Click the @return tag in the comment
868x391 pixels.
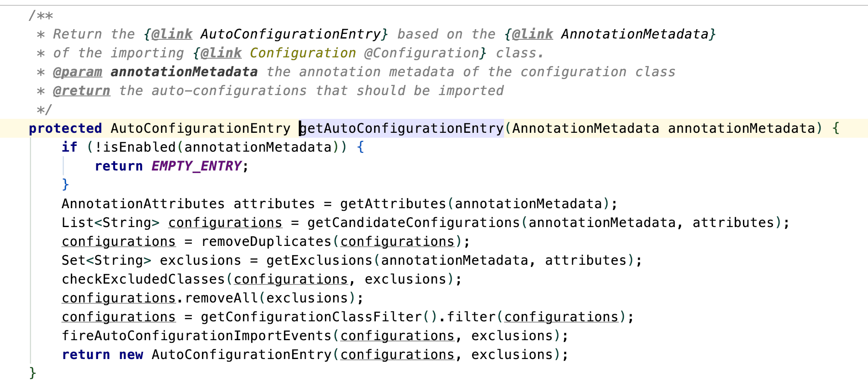click(x=82, y=91)
